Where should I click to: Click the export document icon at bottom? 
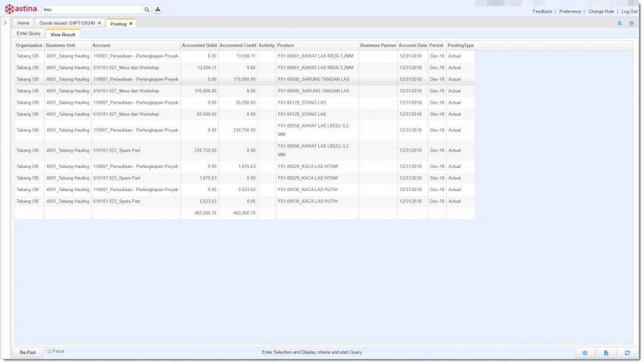(x=606, y=353)
